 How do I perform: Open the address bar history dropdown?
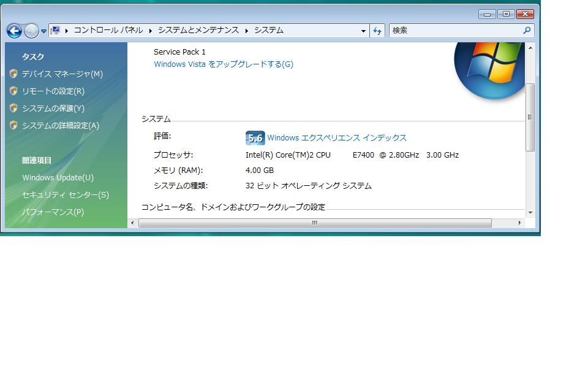[x=363, y=31]
